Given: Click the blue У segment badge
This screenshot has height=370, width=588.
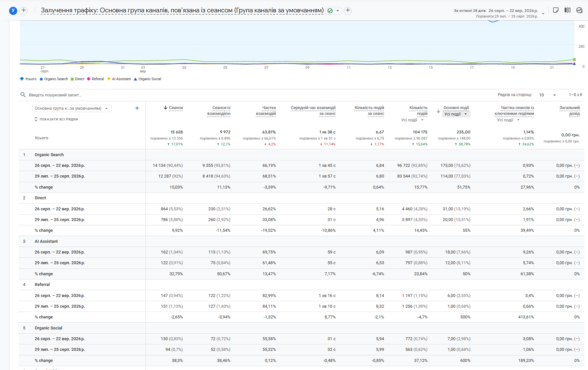Looking at the screenshot, I should [x=13, y=10].
